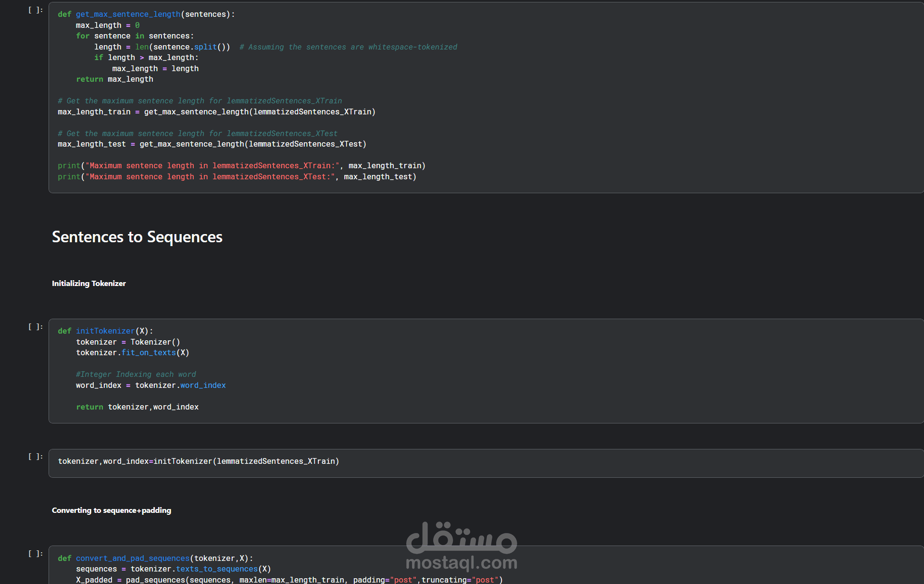Click the execution prompt beside the convert_and_pad_sequences cell

[36, 554]
